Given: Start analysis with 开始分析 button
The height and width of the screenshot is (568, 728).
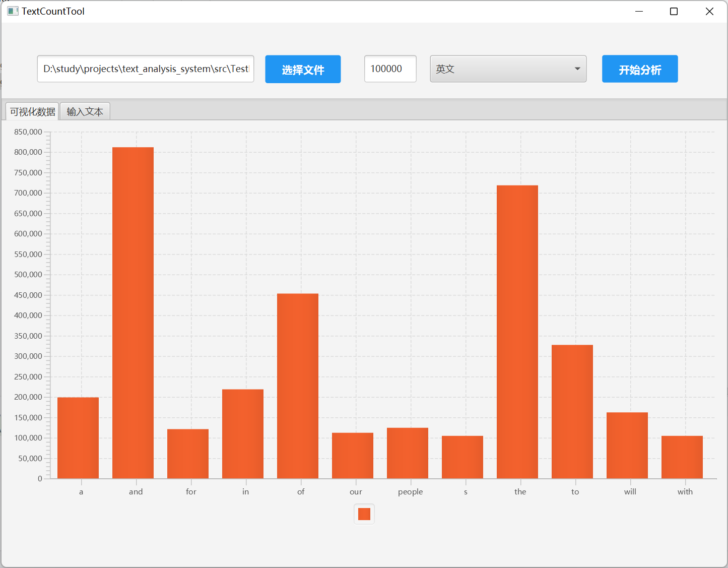Looking at the screenshot, I should [x=639, y=69].
